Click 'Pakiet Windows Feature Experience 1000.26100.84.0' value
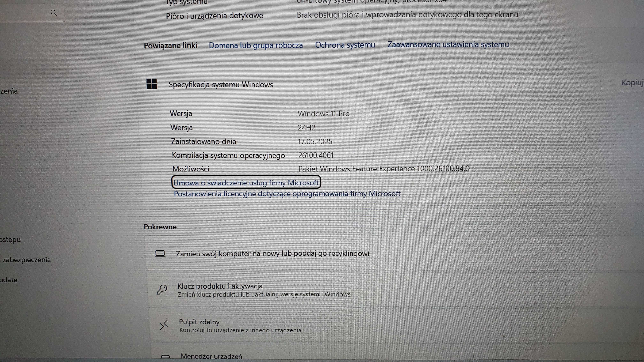 tap(384, 169)
